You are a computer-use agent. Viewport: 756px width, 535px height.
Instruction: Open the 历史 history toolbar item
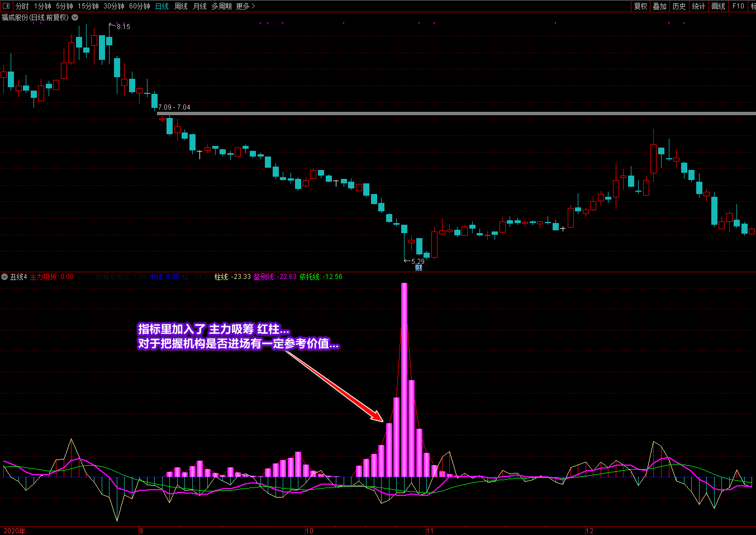[x=679, y=6]
